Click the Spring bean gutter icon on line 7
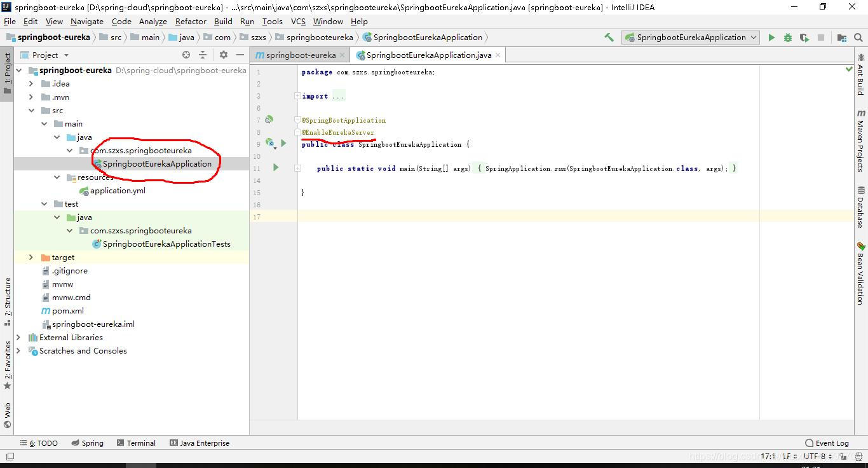Screen dimensions: 868x468 (269, 120)
